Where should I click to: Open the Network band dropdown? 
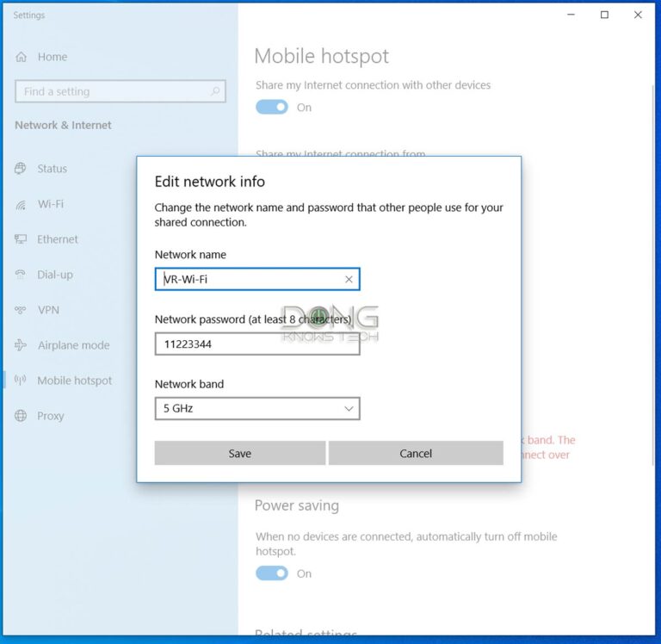click(256, 408)
